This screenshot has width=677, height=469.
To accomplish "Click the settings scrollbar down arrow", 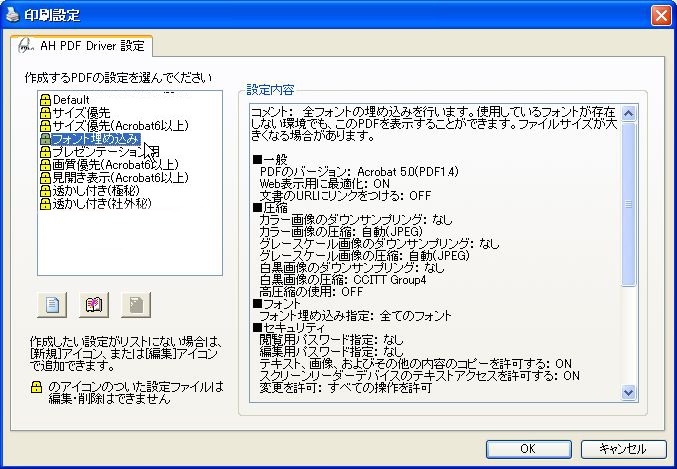I will (x=628, y=393).
